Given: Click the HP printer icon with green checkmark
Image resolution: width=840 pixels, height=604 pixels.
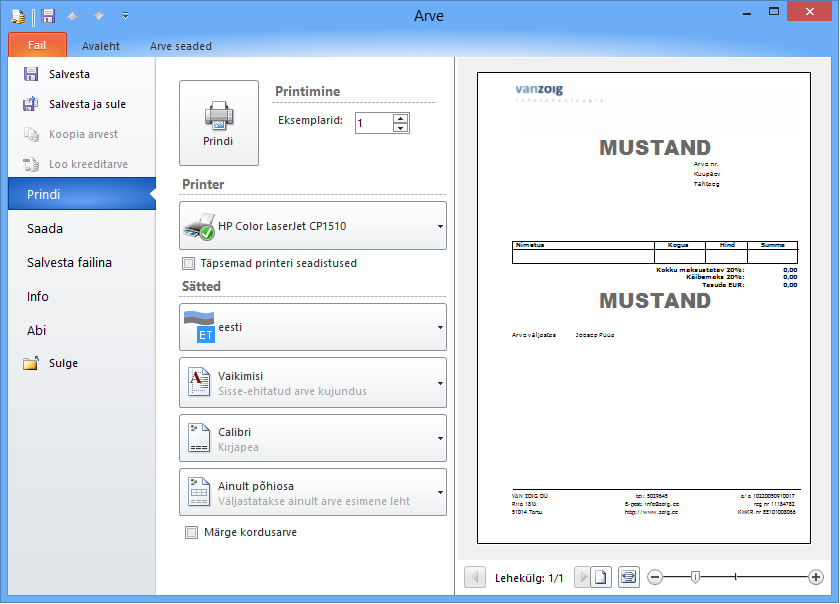Looking at the screenshot, I should point(199,227).
